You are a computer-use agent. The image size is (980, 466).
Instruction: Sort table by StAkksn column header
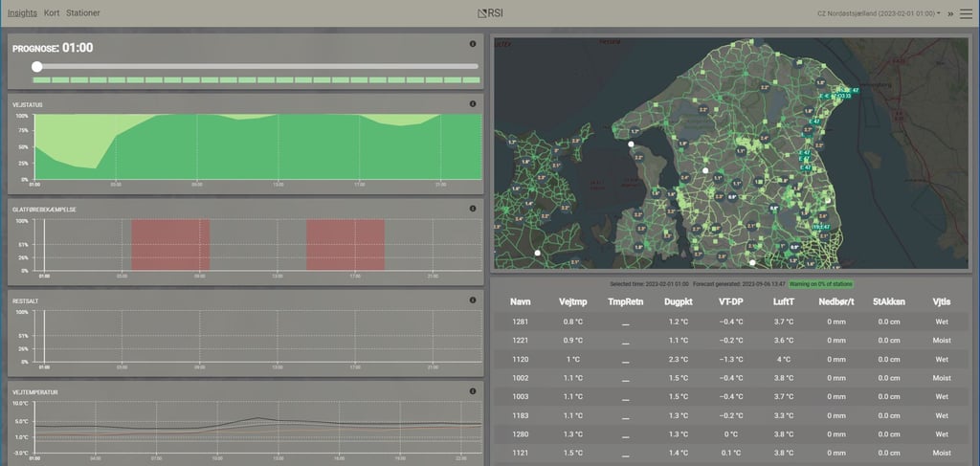[889, 301]
